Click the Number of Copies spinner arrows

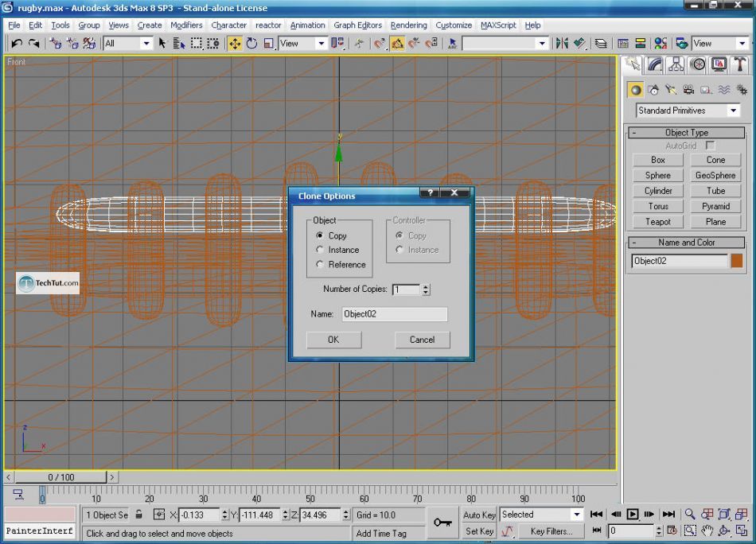tap(425, 289)
